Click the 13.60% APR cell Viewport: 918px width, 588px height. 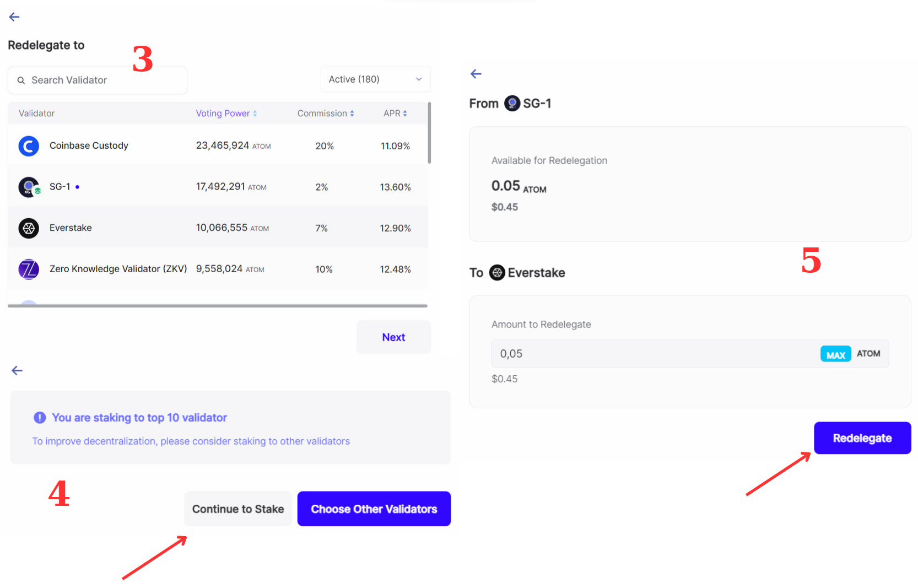pyautogui.click(x=395, y=187)
